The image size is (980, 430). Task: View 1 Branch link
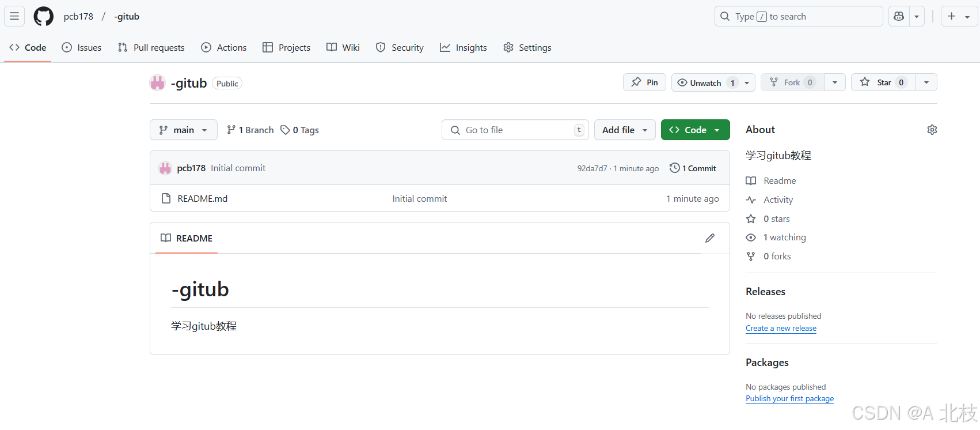250,130
